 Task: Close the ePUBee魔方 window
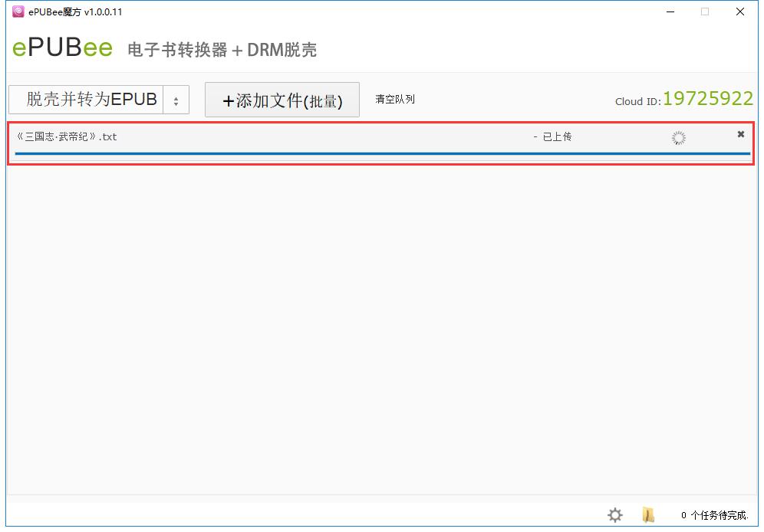739,11
